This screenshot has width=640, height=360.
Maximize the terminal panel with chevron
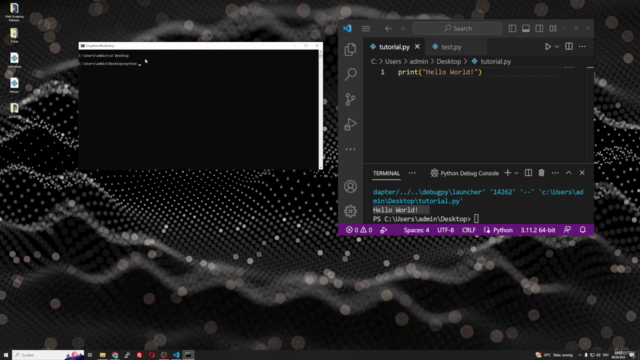point(569,173)
